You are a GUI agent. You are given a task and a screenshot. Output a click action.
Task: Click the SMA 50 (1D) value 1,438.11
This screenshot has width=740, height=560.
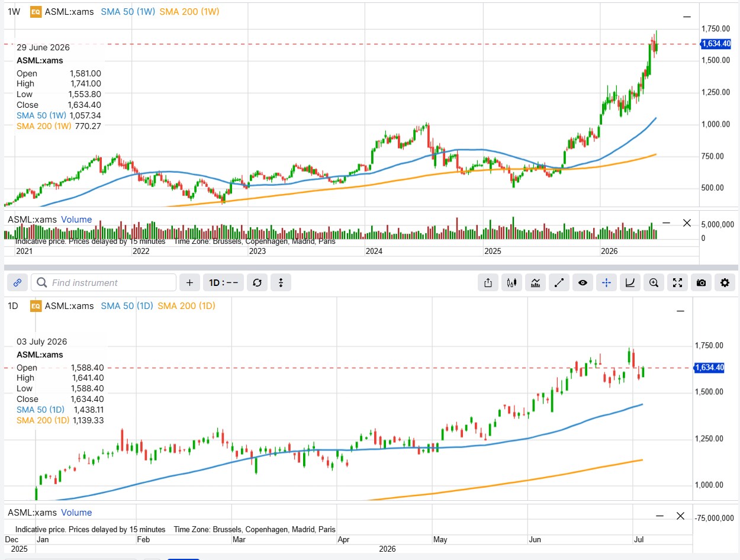click(x=89, y=409)
